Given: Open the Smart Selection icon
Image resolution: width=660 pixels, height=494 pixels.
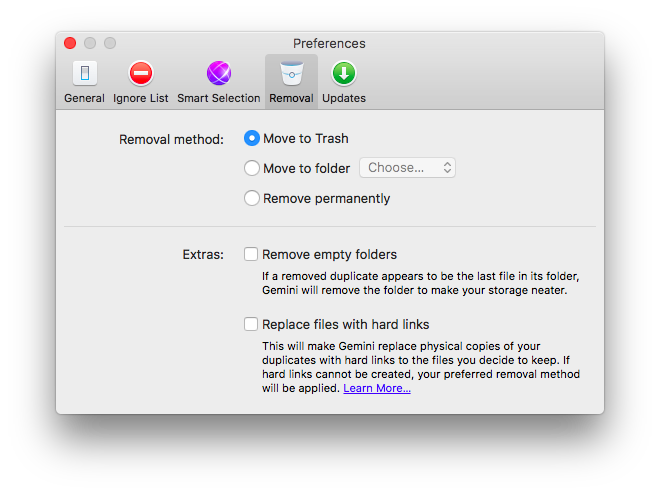Looking at the screenshot, I should click(x=219, y=74).
